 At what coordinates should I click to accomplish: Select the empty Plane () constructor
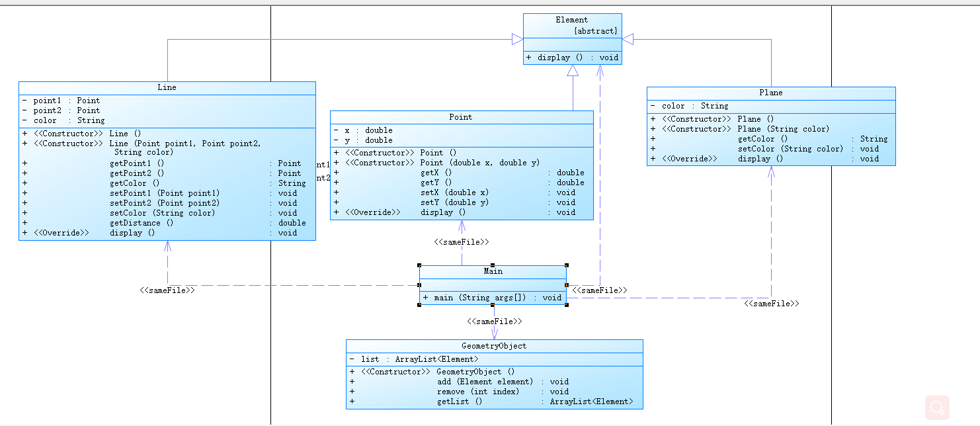click(712, 119)
